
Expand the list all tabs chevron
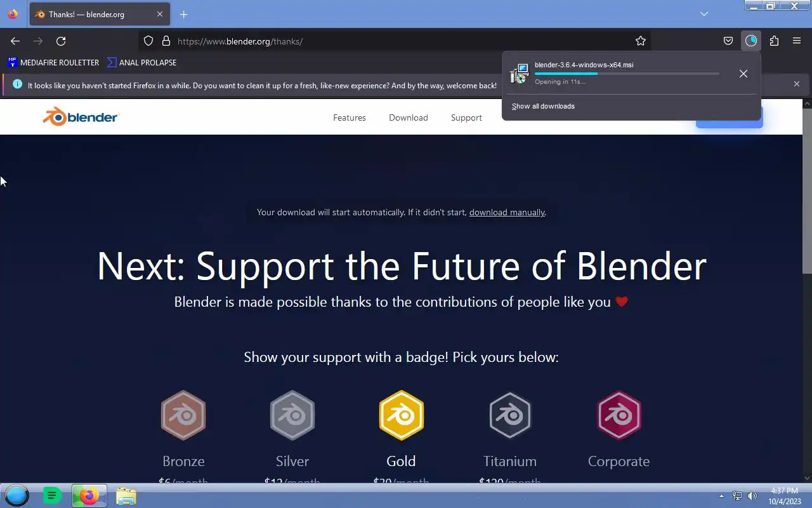tap(704, 14)
